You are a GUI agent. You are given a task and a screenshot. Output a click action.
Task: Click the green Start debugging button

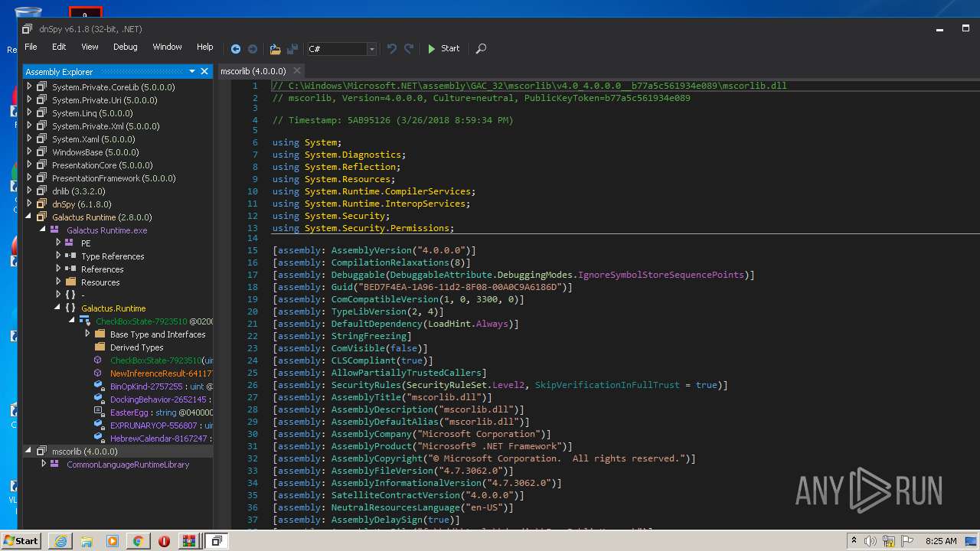(x=443, y=48)
